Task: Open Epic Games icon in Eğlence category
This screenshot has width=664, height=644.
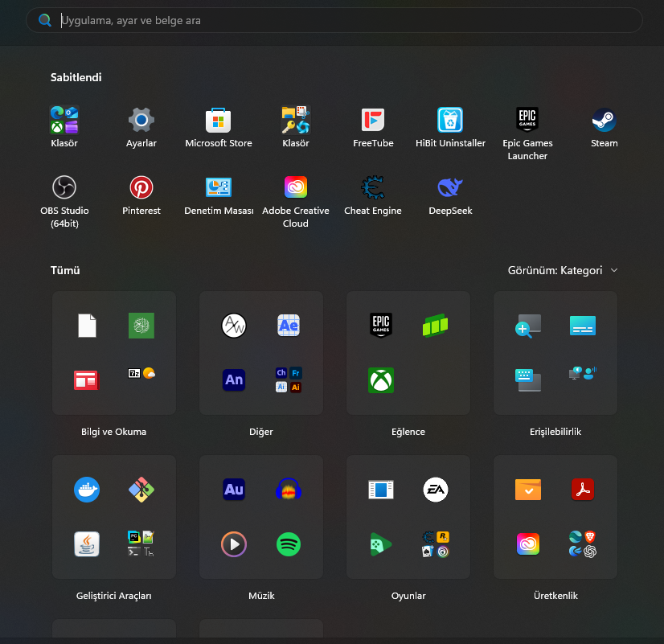Action: [x=381, y=326]
